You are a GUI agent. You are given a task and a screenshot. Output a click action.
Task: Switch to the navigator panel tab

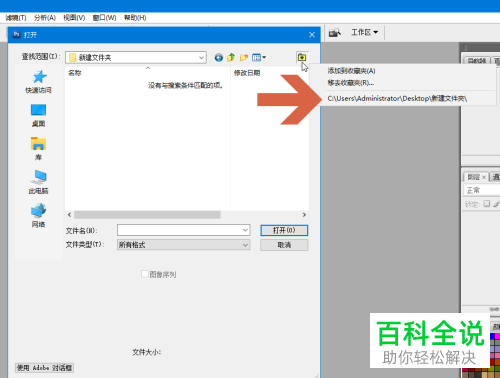pyautogui.click(x=477, y=61)
